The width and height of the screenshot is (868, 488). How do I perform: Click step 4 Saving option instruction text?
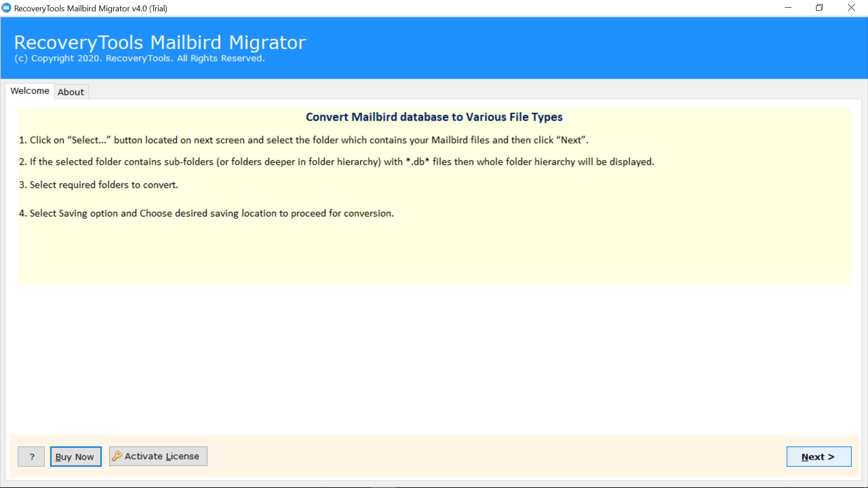[x=206, y=213]
